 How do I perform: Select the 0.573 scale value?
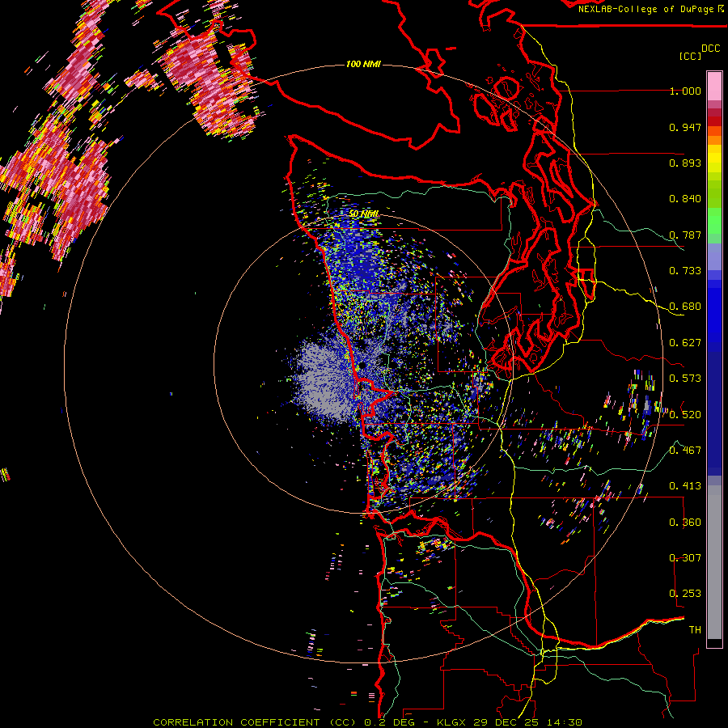pyautogui.click(x=685, y=379)
